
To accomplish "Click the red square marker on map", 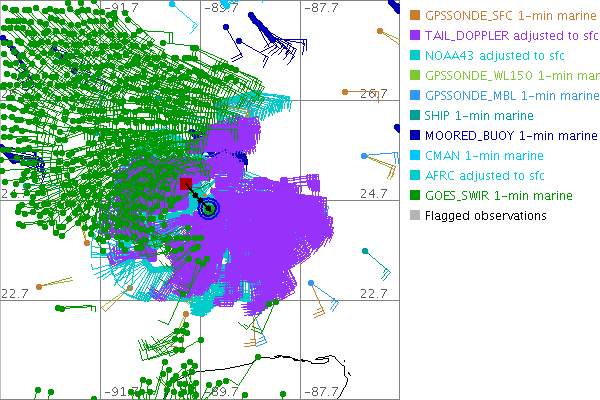I will point(186,184).
